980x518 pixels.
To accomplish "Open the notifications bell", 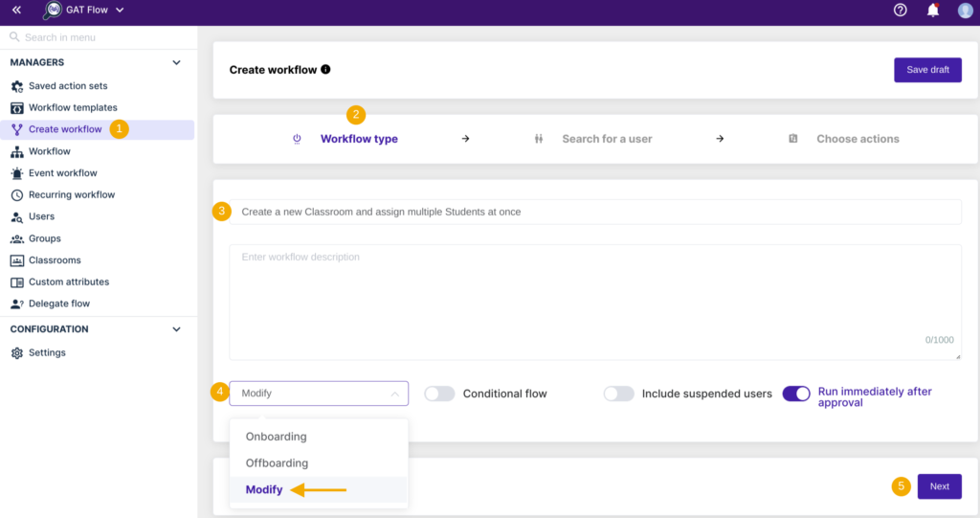I will click(x=932, y=10).
